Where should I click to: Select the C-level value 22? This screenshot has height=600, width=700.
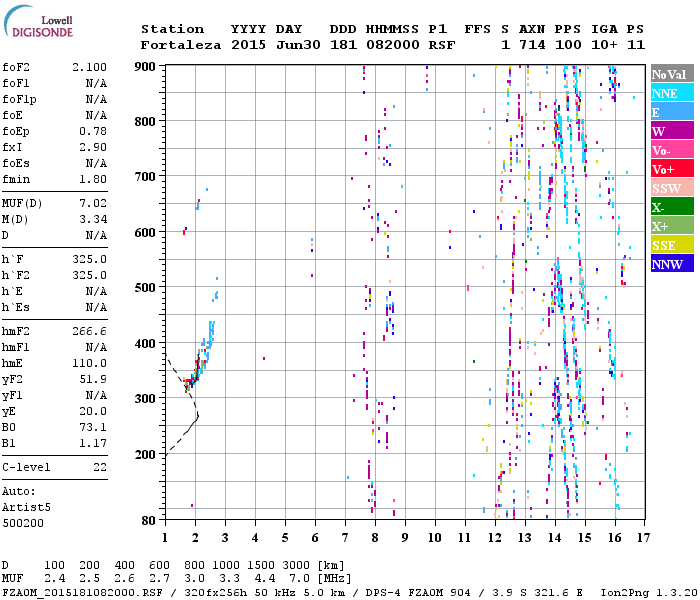(99, 467)
